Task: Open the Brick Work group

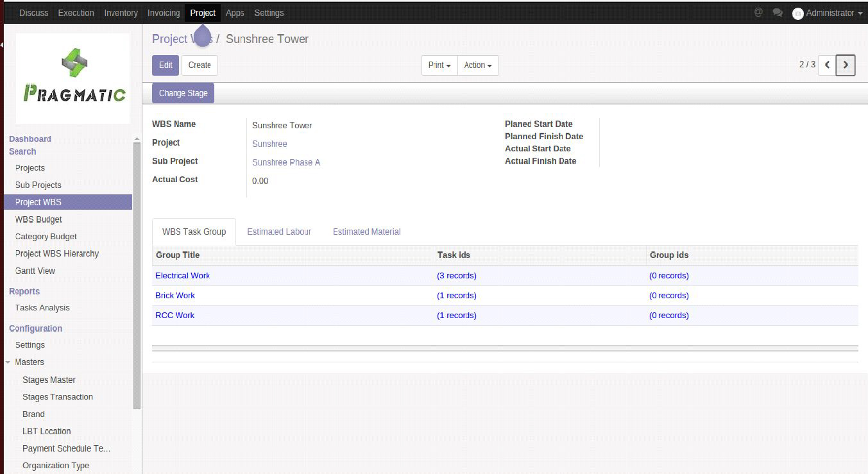Action: [175, 296]
